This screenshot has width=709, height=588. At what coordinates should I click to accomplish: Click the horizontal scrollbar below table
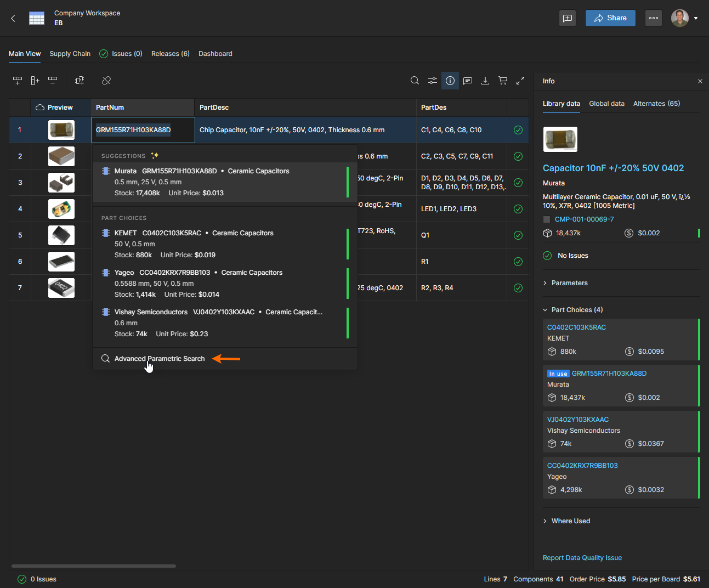point(94,566)
